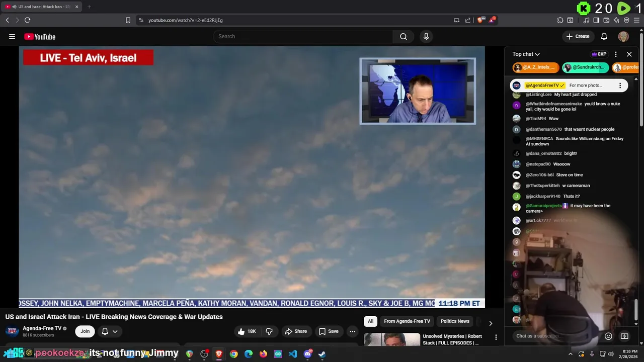Bookmark this page via bookmark icon
Image resolution: width=644 pixels, height=362 pixels.
pos(128,20)
